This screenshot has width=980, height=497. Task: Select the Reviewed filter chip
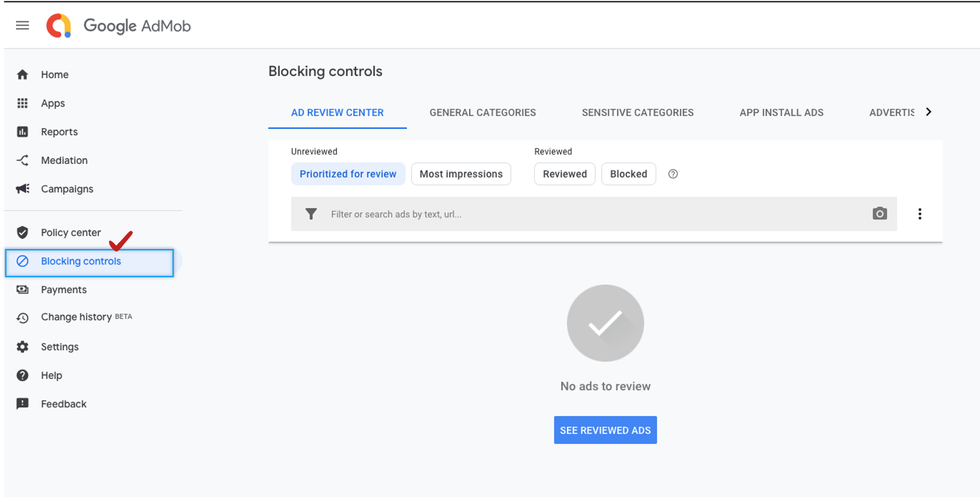(565, 174)
